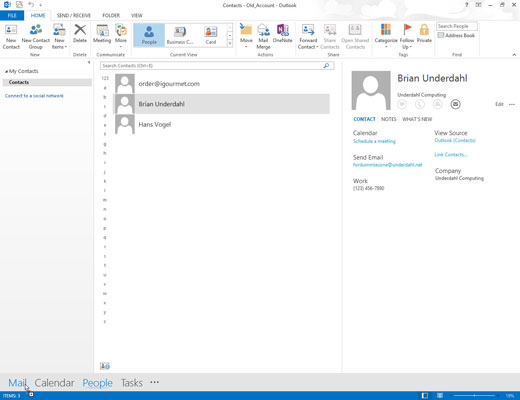Open the More communicate options
Screen dimensions: 520x400
121,35
